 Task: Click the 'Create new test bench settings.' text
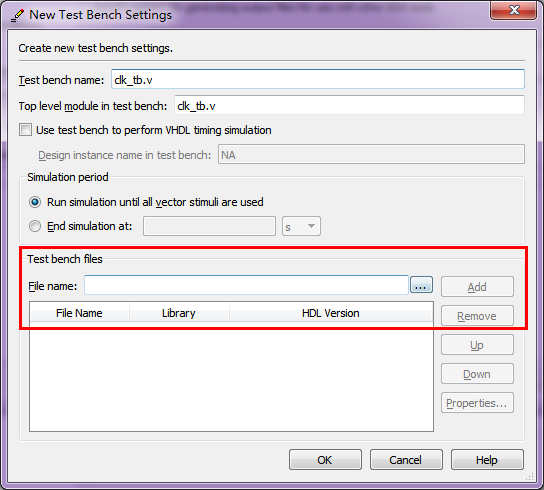[95, 48]
